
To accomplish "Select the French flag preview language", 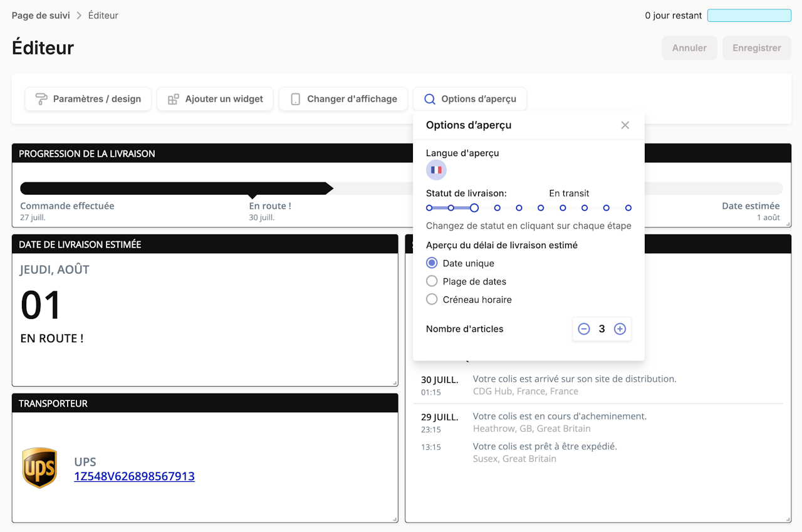I will [436, 170].
